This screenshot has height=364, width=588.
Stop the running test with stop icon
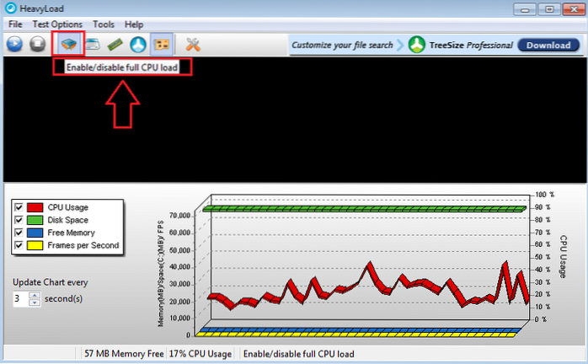tap(38, 45)
